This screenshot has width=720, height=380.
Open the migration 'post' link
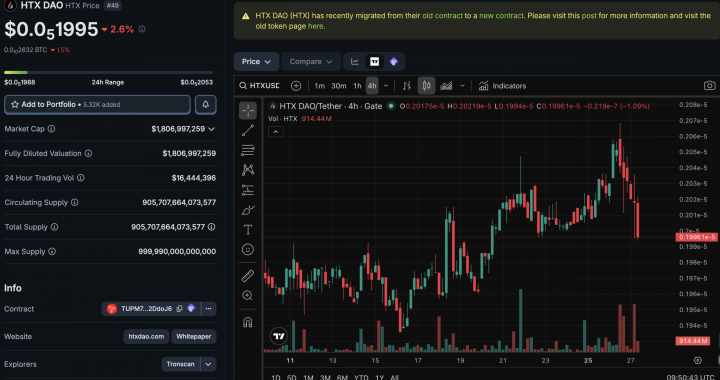tap(589, 16)
